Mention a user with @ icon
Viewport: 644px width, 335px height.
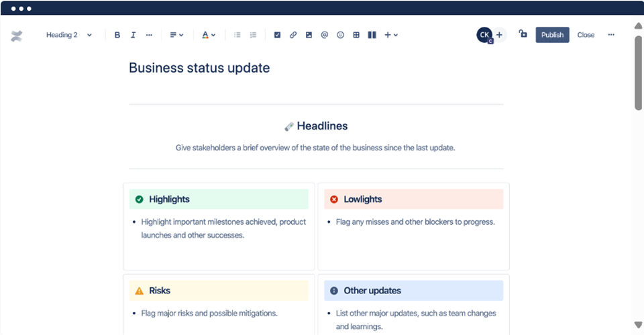pyautogui.click(x=325, y=35)
